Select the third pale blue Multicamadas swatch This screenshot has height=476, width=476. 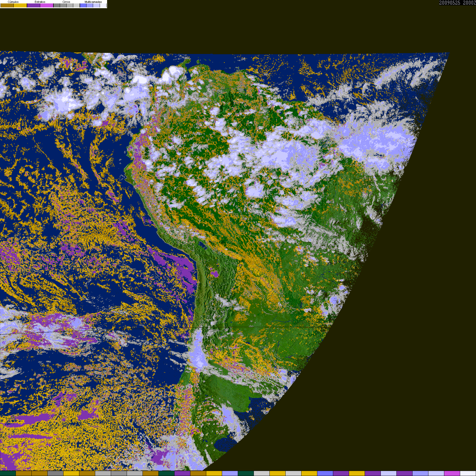click(96, 5)
